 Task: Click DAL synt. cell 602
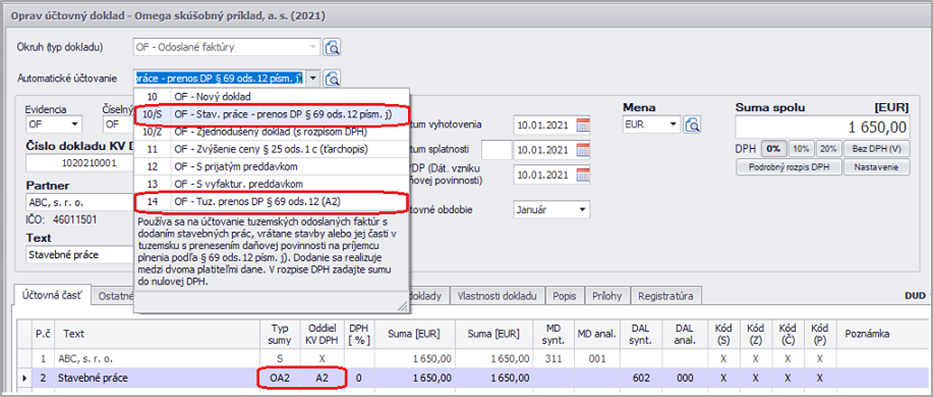pyautogui.click(x=641, y=377)
